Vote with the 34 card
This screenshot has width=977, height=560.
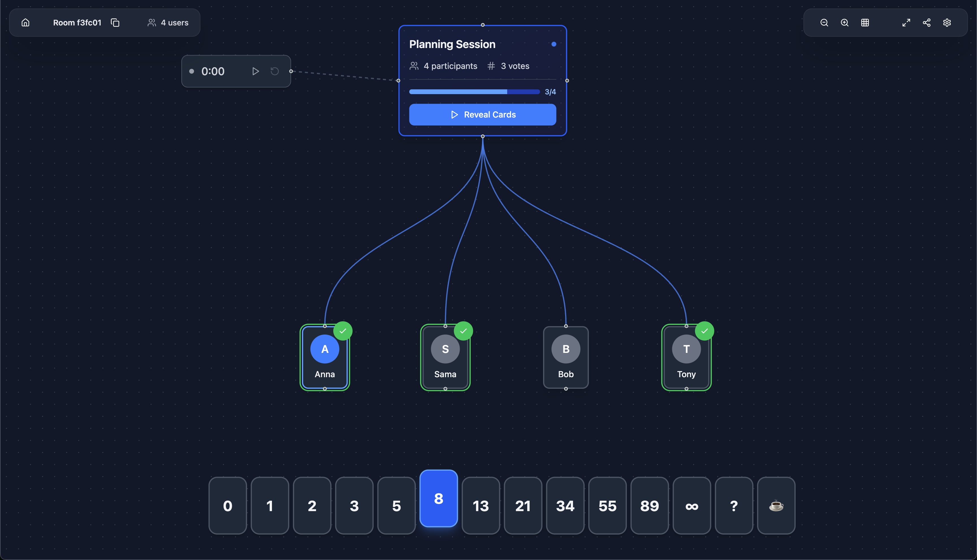(565, 506)
